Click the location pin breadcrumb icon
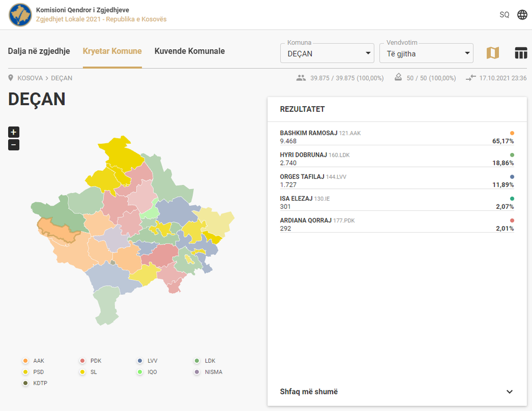Screen dimensions: 532x411 (11, 78)
